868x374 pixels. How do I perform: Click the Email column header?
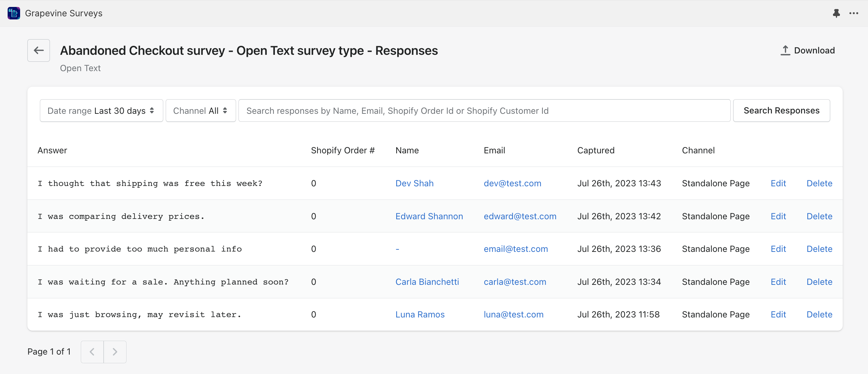pos(494,150)
